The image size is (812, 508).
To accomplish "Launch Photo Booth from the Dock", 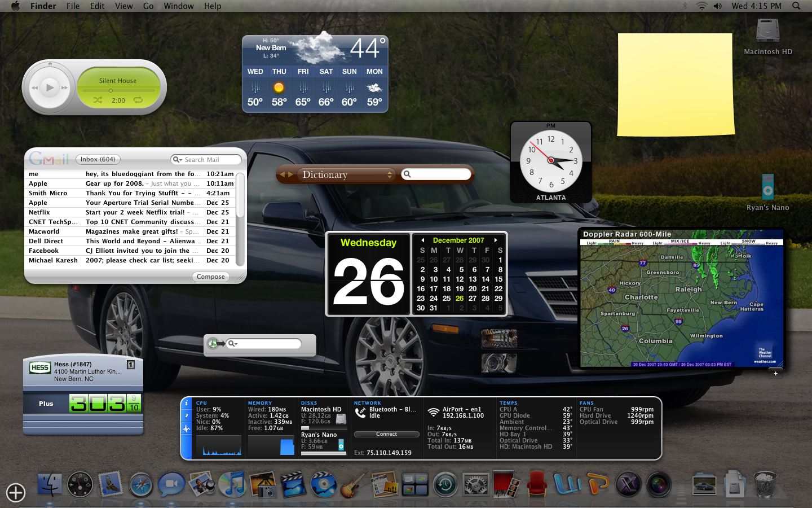I will (506, 484).
